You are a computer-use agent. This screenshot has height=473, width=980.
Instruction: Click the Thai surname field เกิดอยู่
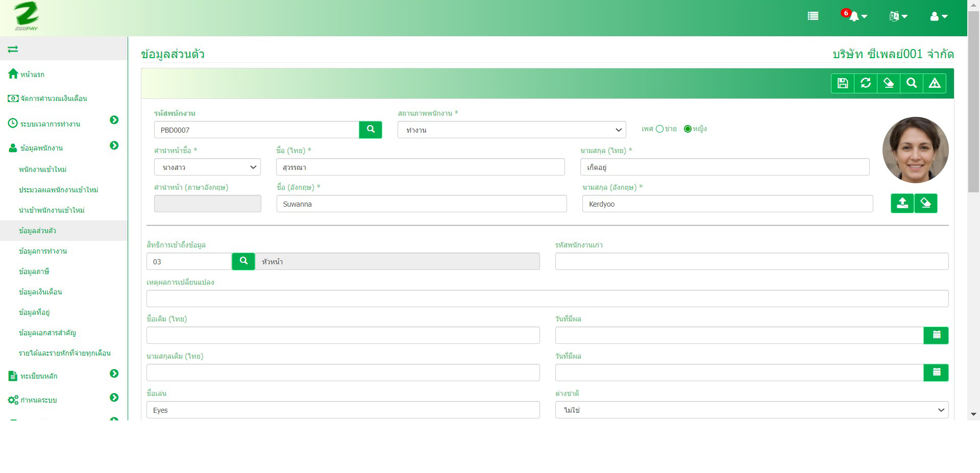(x=725, y=167)
